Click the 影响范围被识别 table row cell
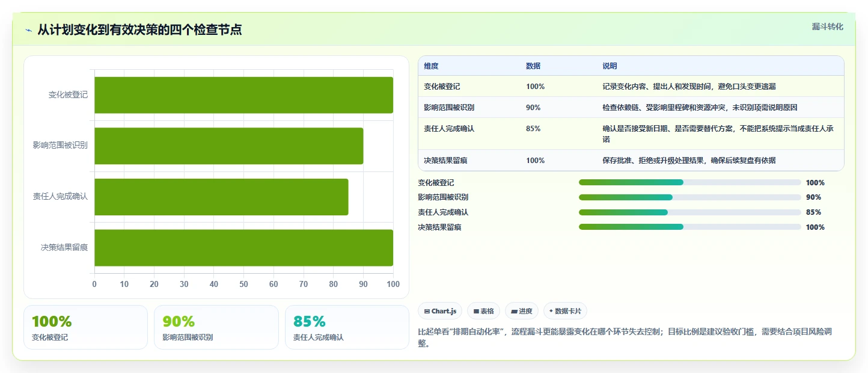This screenshot has height=373, width=868. [449, 108]
